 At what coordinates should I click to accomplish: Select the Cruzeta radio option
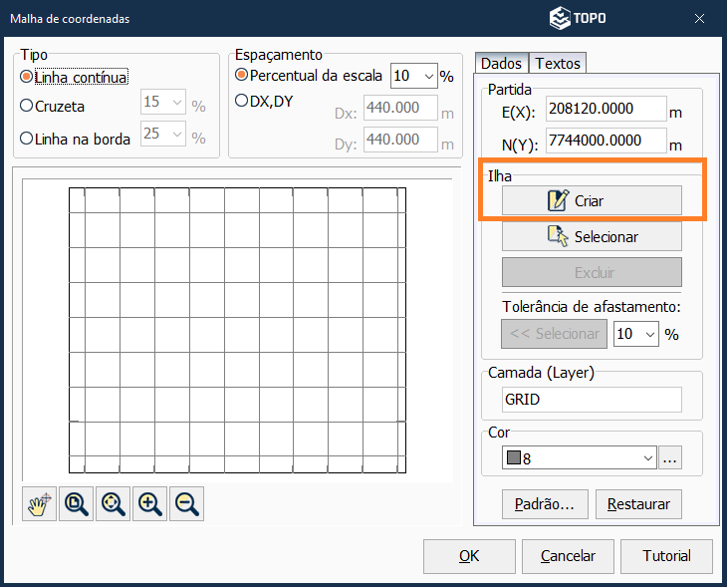pyautogui.click(x=27, y=106)
